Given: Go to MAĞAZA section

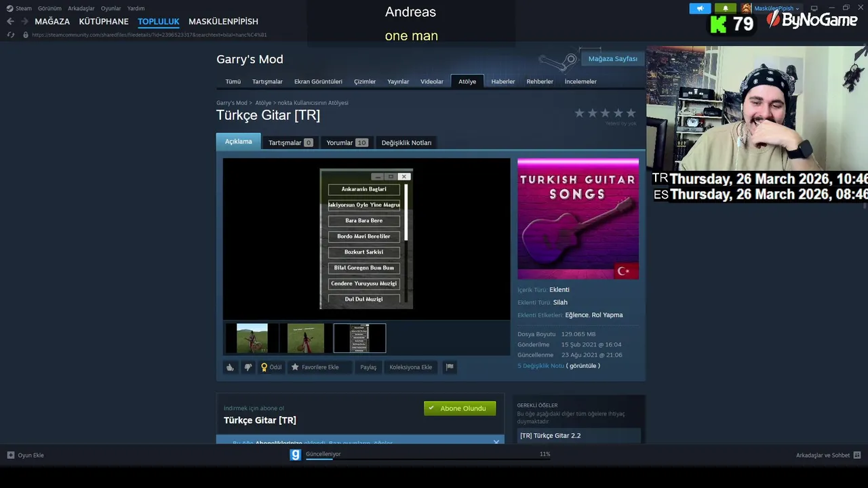Looking at the screenshot, I should coord(52,22).
